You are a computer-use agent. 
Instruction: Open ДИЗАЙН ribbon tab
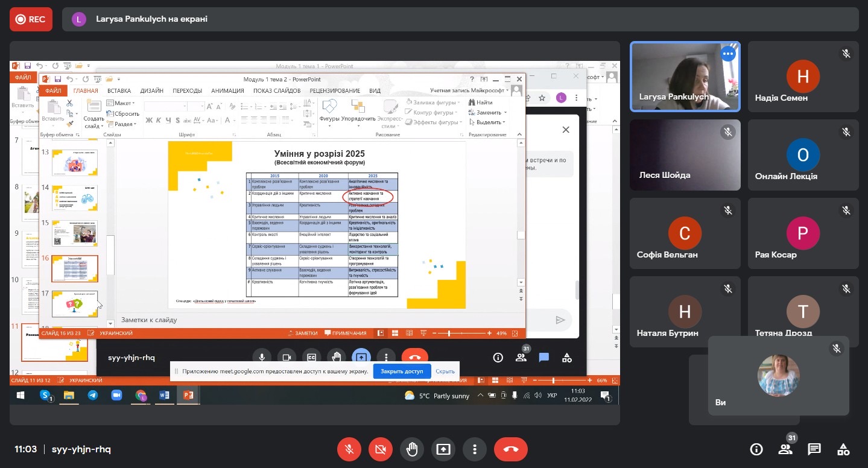click(151, 91)
